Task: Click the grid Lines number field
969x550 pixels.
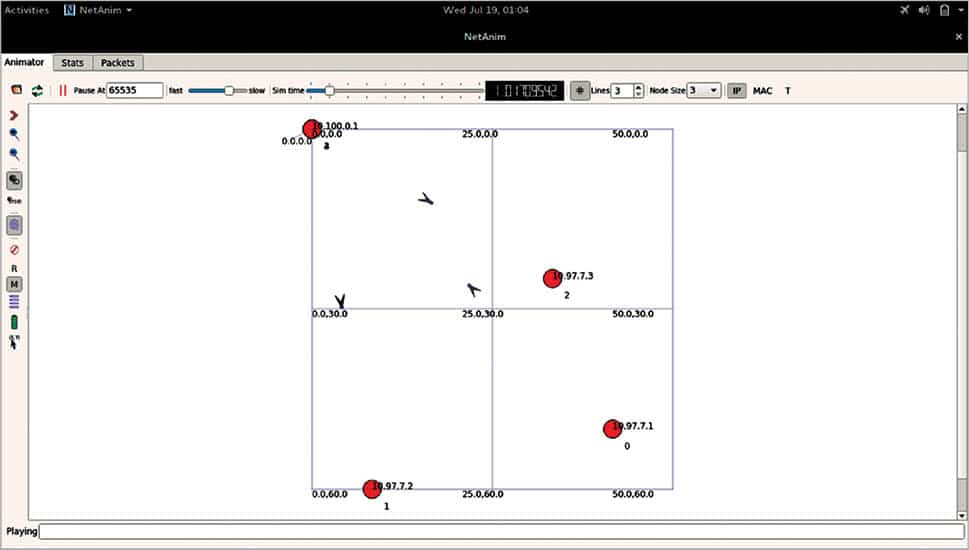Action: [x=622, y=91]
